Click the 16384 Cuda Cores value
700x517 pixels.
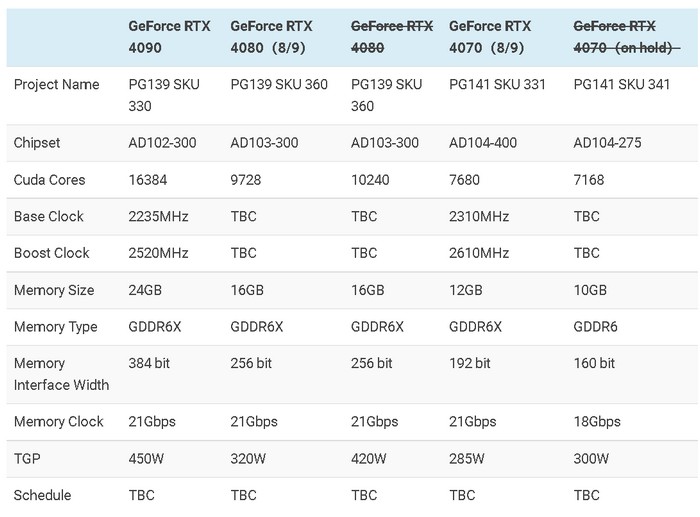149,180
